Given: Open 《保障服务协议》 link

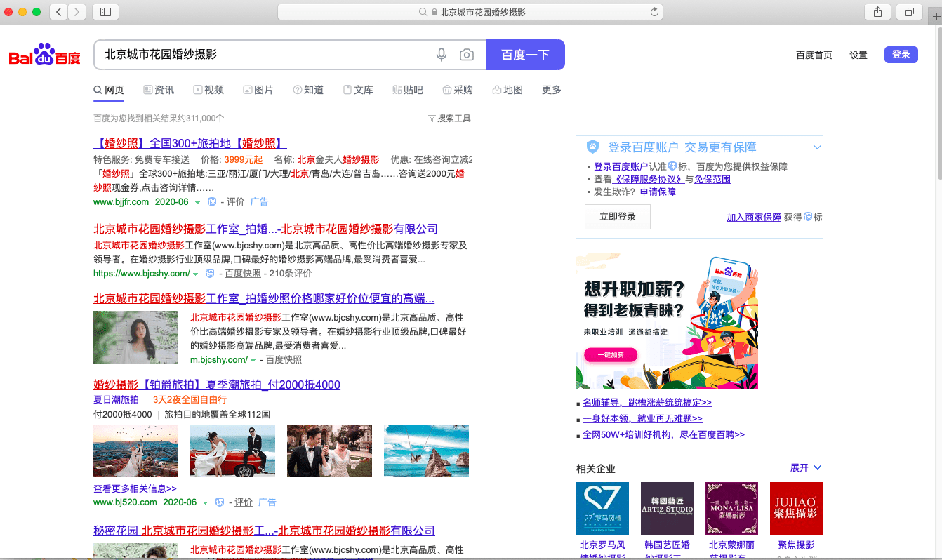Looking at the screenshot, I should coord(649,180).
